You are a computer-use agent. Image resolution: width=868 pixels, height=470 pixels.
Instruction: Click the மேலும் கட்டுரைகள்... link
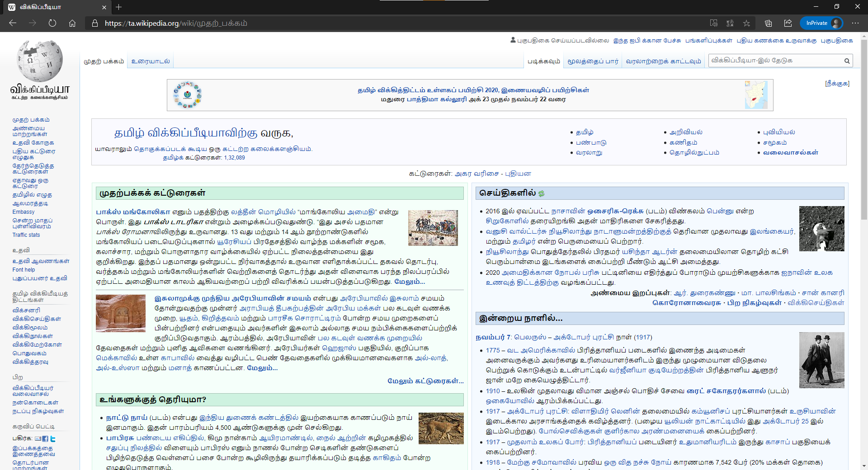point(425,381)
